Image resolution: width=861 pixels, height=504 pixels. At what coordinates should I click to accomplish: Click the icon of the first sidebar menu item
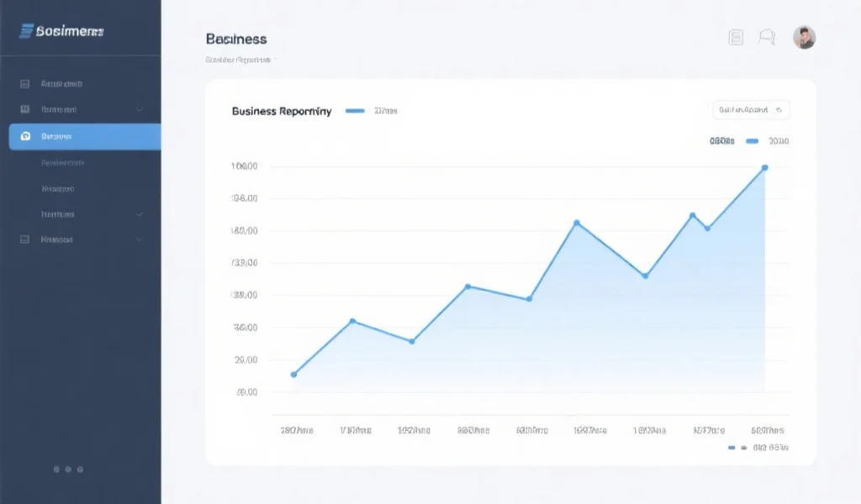pos(25,84)
